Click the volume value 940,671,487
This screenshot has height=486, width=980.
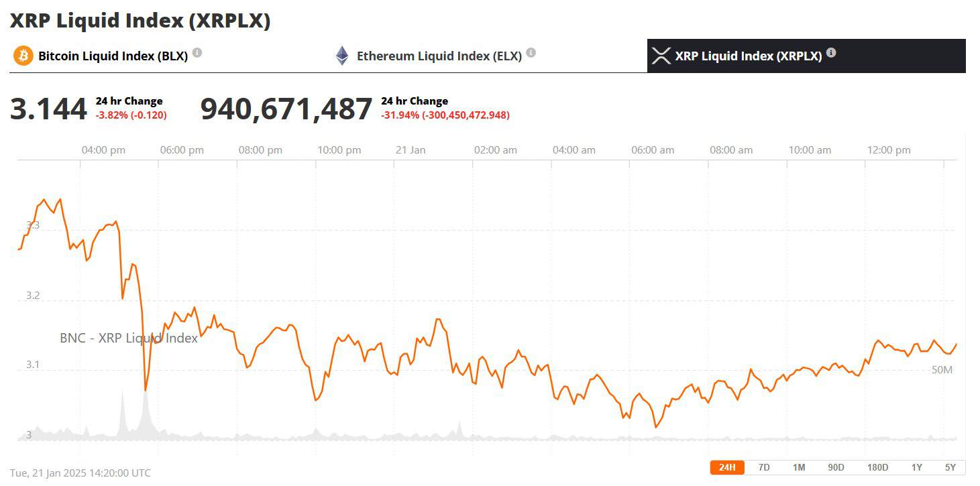(286, 109)
